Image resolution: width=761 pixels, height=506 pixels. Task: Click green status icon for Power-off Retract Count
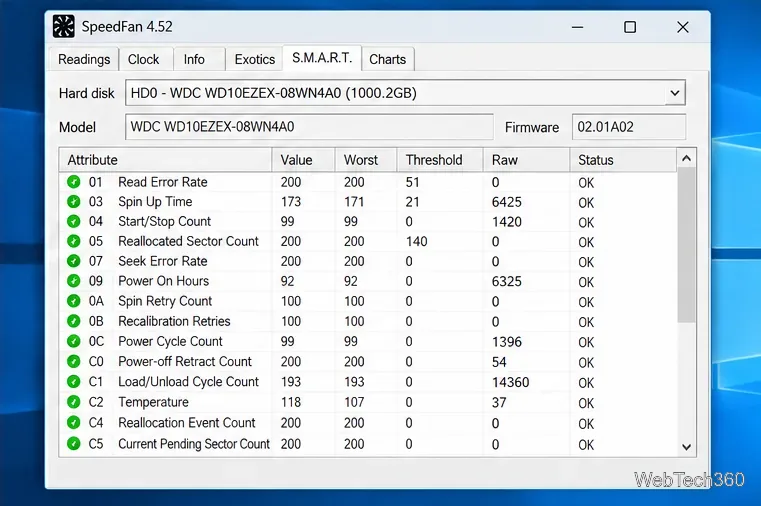[x=74, y=361]
